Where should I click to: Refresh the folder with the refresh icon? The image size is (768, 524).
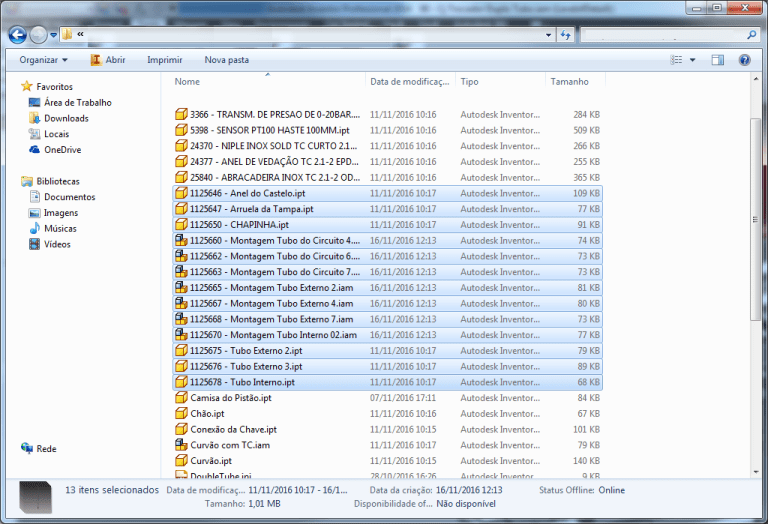click(565, 35)
